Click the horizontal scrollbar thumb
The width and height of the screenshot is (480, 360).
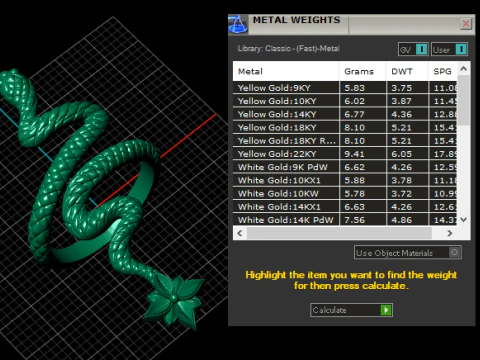[x=339, y=233]
